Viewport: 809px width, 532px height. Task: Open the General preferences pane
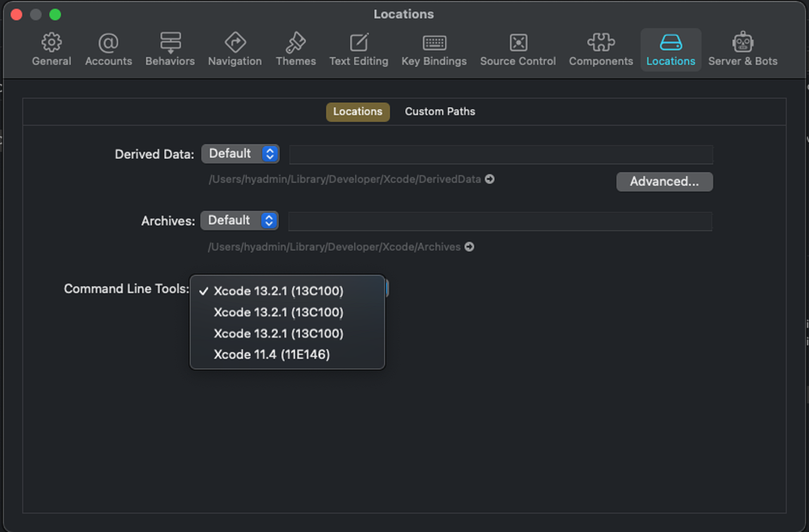coord(51,50)
